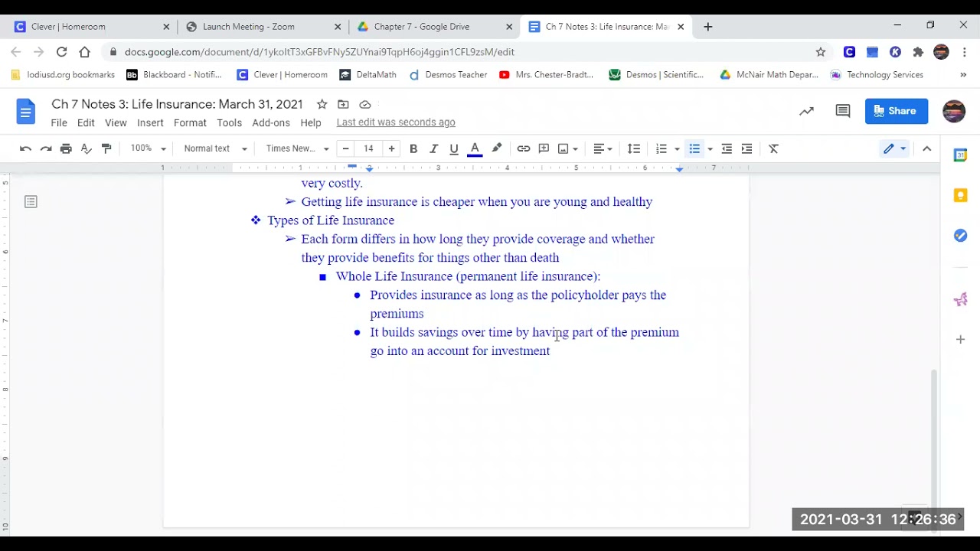This screenshot has height=551, width=980.
Task: Toggle italic formatting
Action: pyautogui.click(x=433, y=148)
